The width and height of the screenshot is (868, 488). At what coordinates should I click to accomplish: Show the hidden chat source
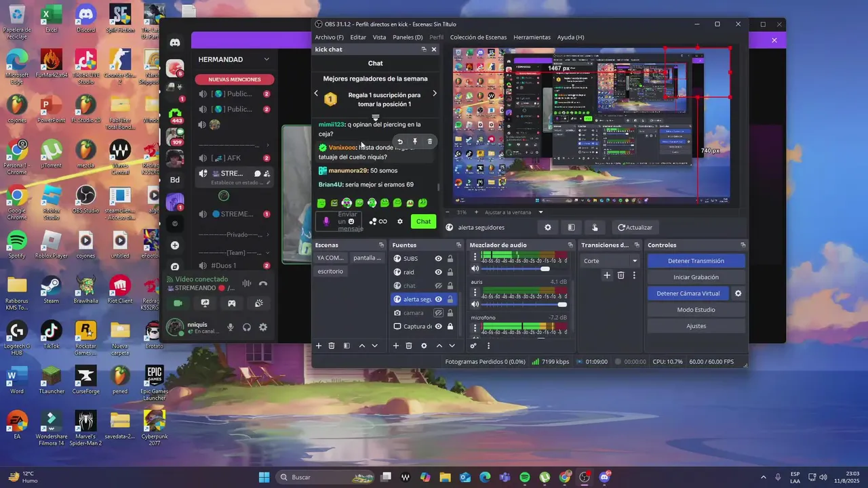pos(439,286)
